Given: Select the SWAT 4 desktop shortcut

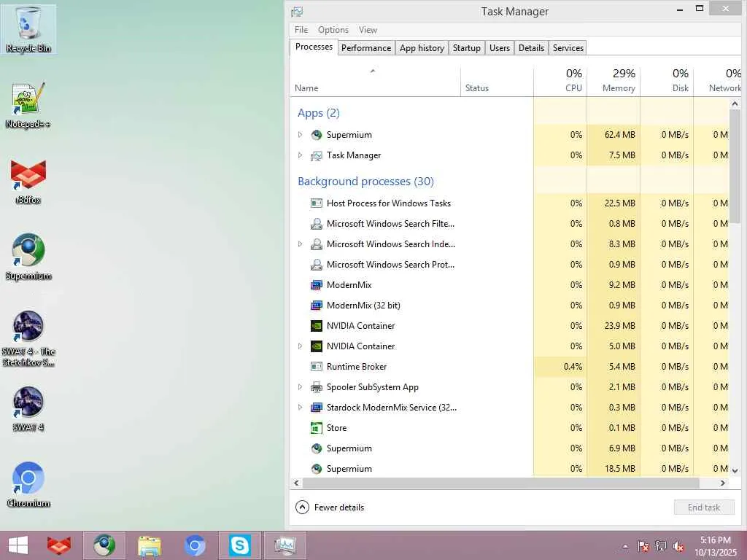Looking at the screenshot, I should [x=28, y=408].
